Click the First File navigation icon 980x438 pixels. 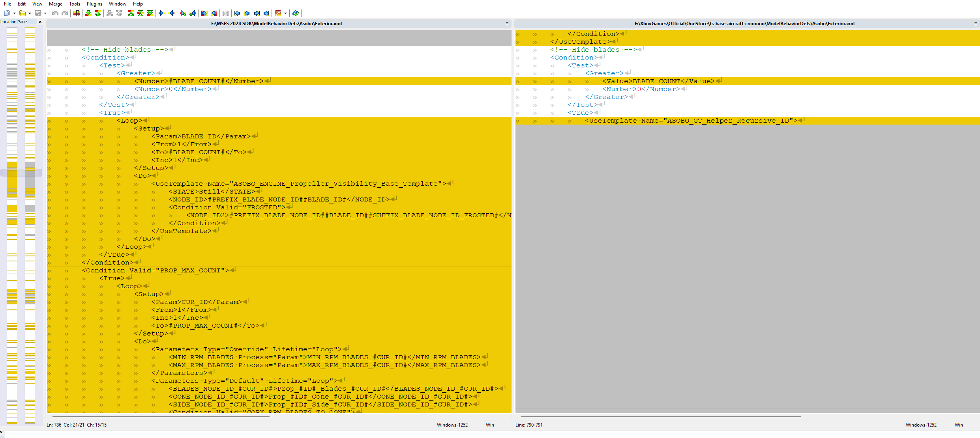(237, 13)
